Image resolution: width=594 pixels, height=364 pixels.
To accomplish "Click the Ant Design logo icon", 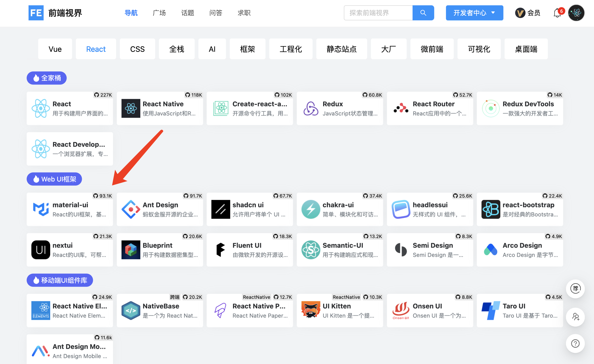I will point(131,209).
